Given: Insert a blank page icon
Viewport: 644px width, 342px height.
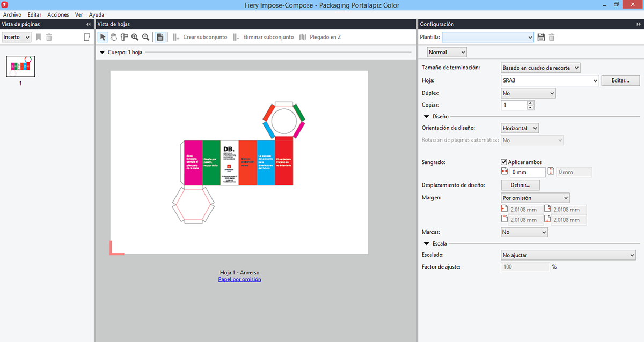Looking at the screenshot, I should pos(87,37).
